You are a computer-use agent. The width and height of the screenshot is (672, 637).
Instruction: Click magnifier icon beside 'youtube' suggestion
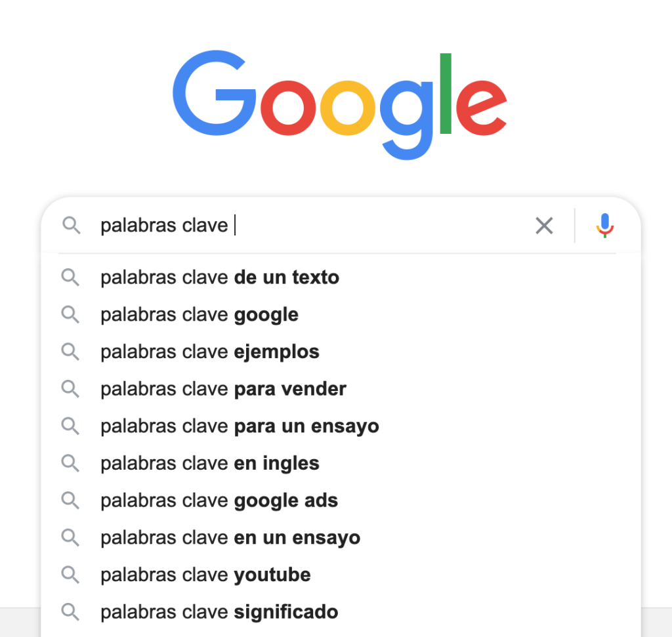coord(70,575)
